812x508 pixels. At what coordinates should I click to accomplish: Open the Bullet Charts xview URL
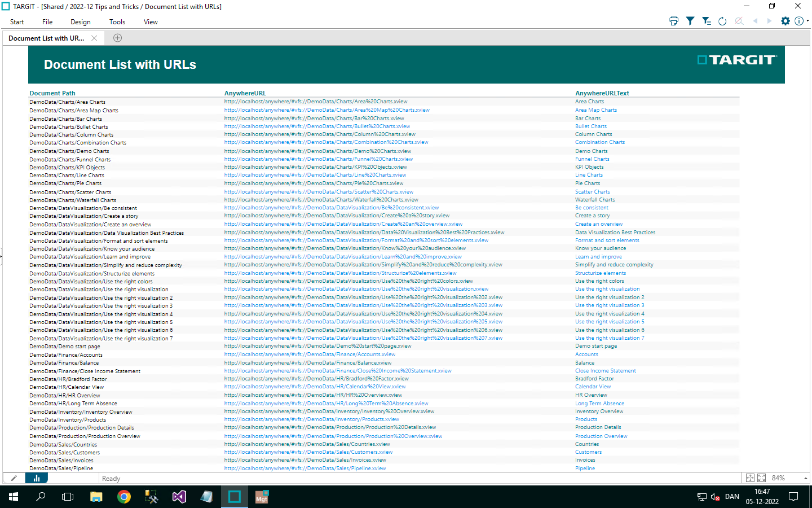317,126
